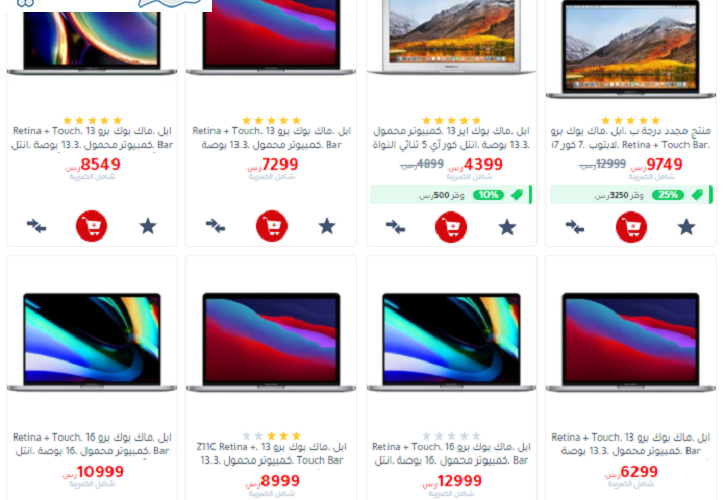Open the MacBook Pro 13 thumbnail priced 6299
Viewport: 725px width, 500px height.
click(x=631, y=342)
